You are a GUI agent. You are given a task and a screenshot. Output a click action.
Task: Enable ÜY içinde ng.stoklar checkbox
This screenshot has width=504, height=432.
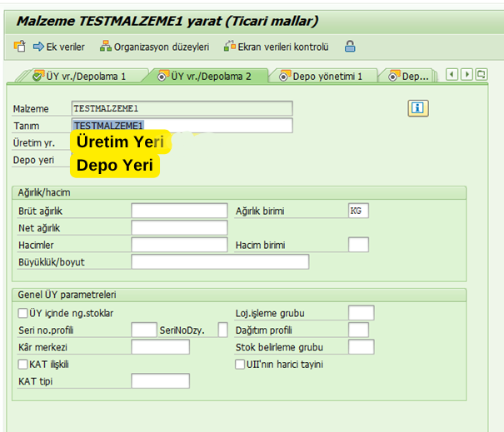click(23, 314)
